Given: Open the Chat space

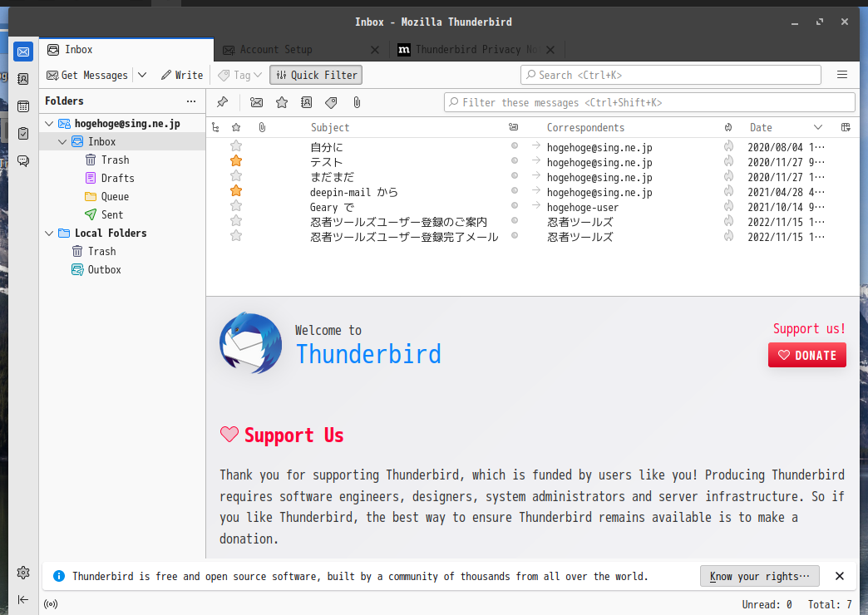Looking at the screenshot, I should tap(23, 161).
